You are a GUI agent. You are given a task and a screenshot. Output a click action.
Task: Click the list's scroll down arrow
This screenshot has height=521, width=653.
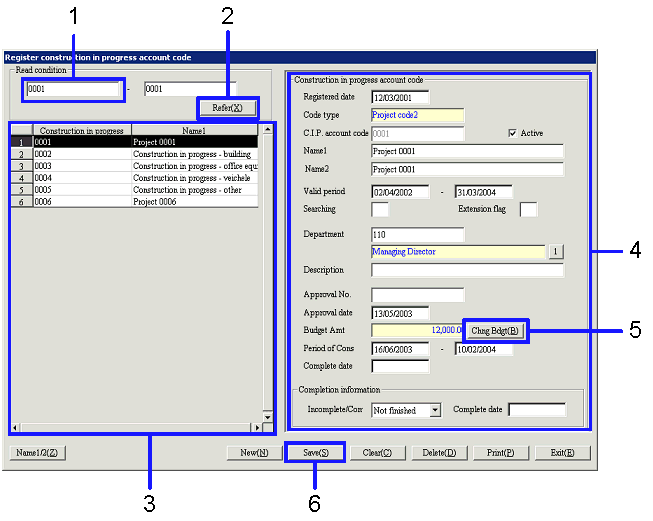click(x=267, y=415)
